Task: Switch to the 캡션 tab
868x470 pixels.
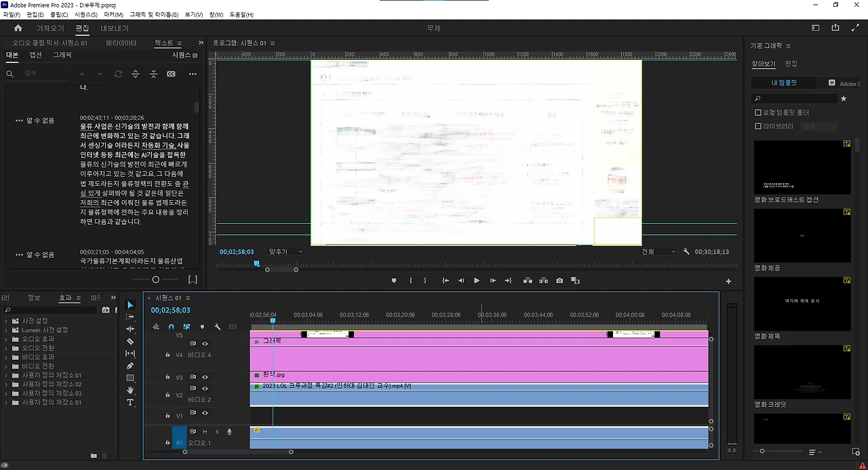Action: tap(35, 55)
